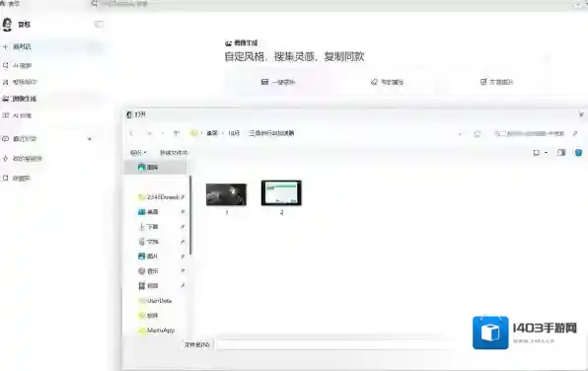Click the first option under the image generation heading
This screenshot has height=371, width=588.
pyautogui.click(x=278, y=82)
